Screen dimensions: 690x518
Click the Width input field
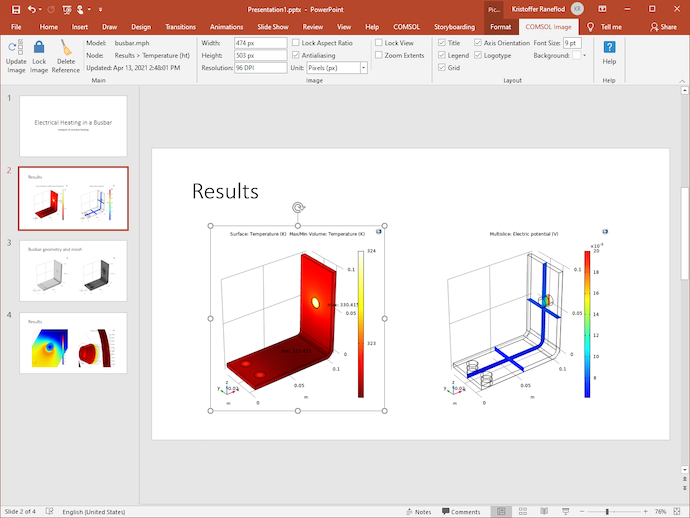point(261,43)
